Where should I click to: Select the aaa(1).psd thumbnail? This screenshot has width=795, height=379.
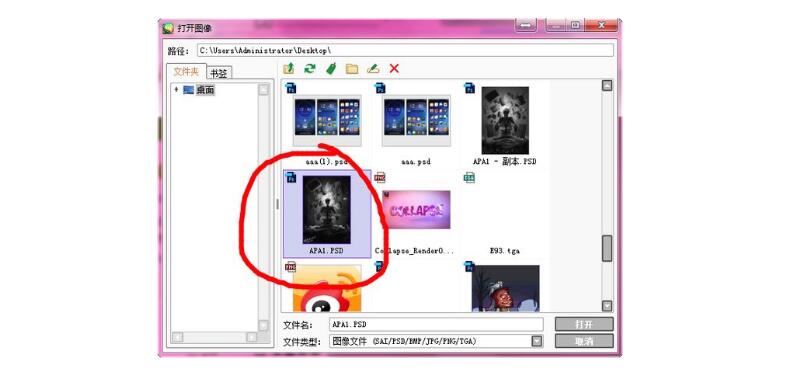327,121
